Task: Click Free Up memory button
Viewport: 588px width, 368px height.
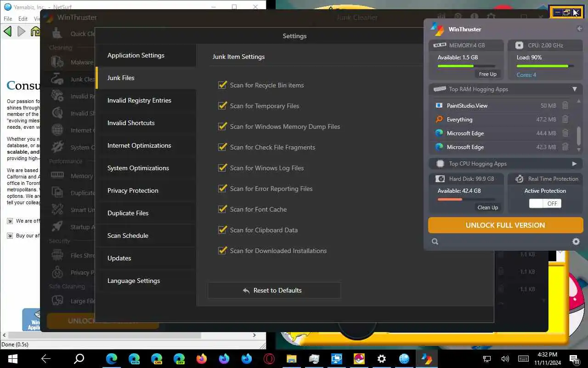Action: pos(487,74)
